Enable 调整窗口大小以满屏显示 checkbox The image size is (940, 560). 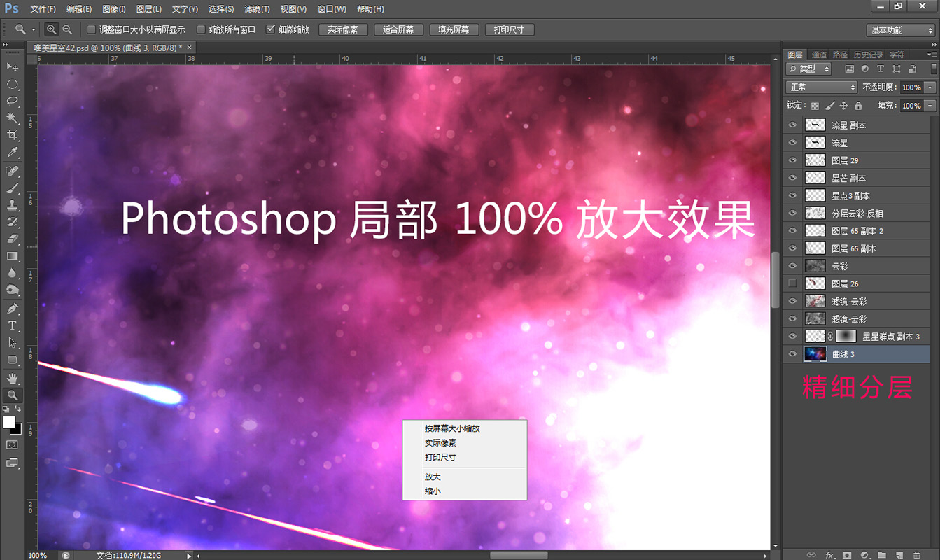(91, 29)
